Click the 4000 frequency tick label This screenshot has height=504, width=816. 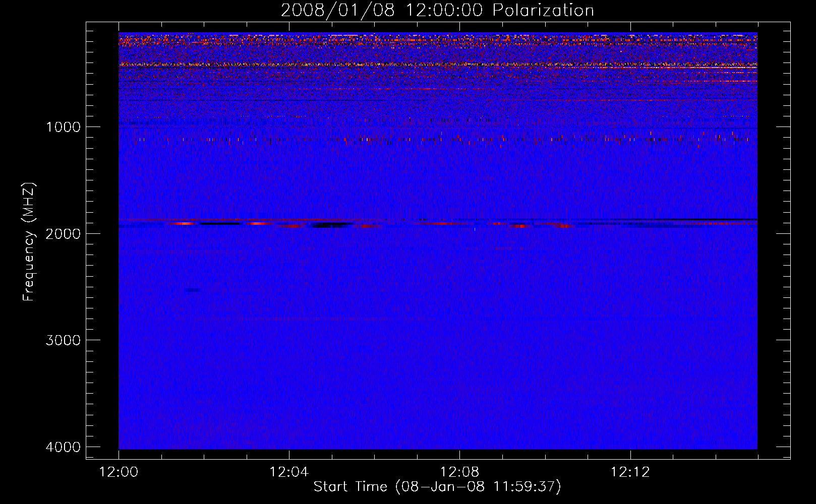[x=64, y=447]
